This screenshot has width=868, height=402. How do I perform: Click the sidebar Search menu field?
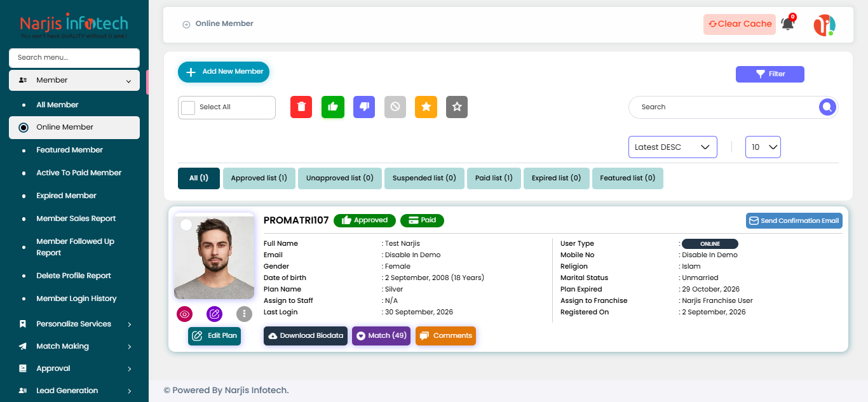pos(74,58)
